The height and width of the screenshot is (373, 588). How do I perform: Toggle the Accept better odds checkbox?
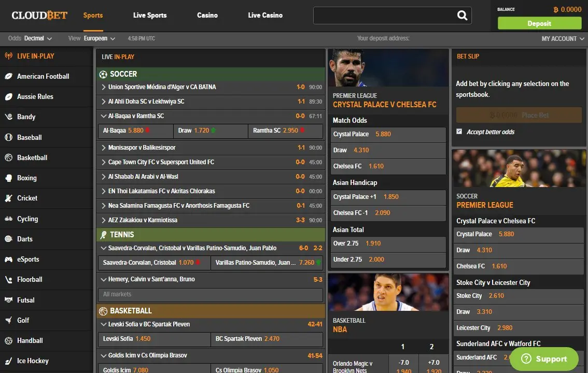[459, 132]
